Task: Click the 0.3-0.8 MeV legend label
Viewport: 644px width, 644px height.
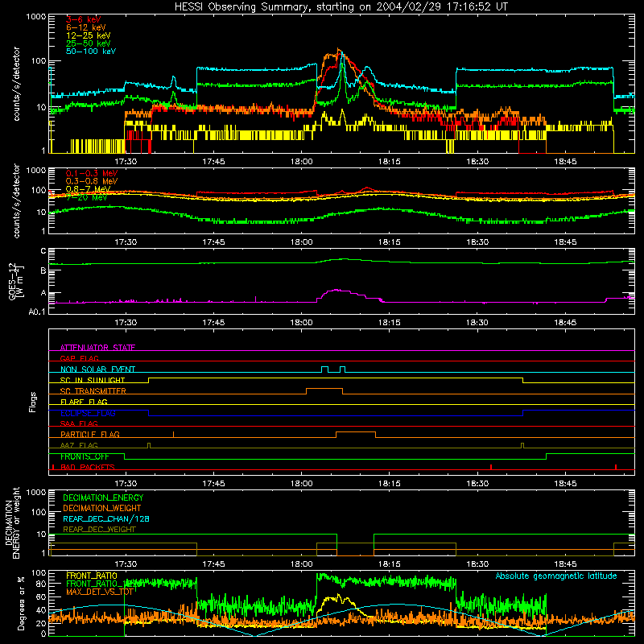Action: [92, 181]
